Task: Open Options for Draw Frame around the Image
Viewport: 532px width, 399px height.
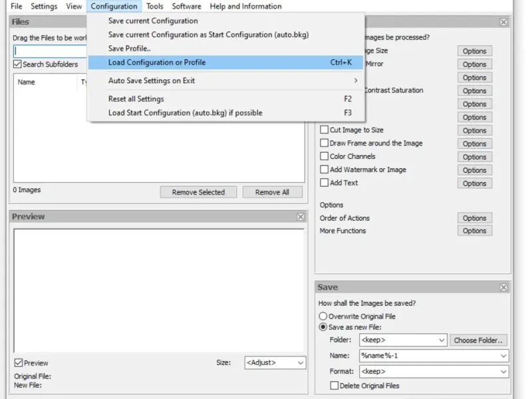Action: click(474, 144)
